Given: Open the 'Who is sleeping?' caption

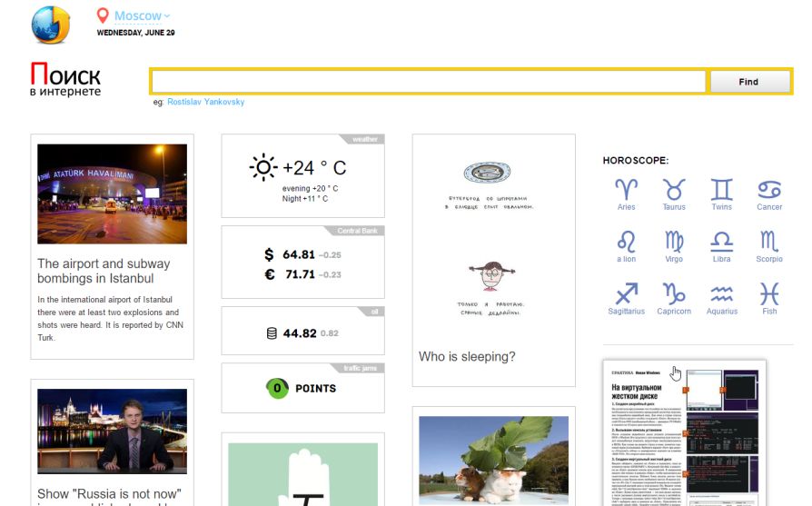Looking at the screenshot, I should [467, 356].
